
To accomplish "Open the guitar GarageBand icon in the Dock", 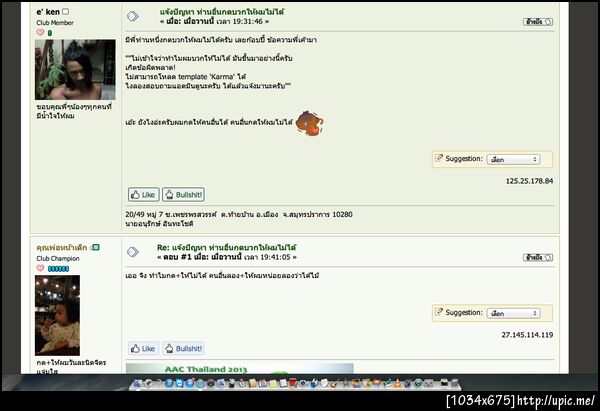I will pos(334,383).
